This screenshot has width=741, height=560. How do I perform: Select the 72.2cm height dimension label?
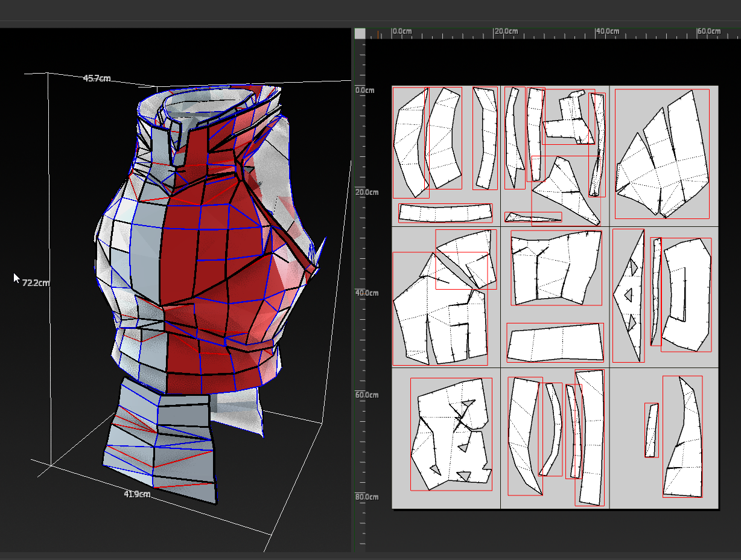36,282
